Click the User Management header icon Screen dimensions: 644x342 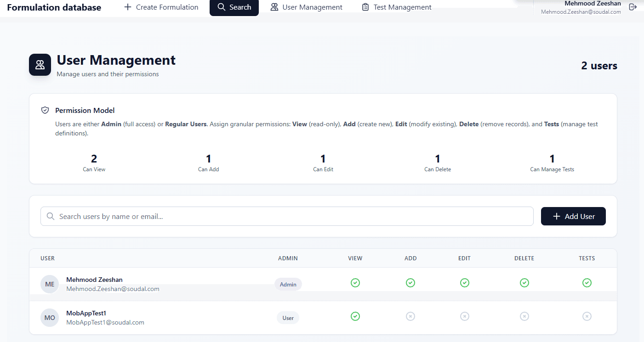pyautogui.click(x=40, y=65)
